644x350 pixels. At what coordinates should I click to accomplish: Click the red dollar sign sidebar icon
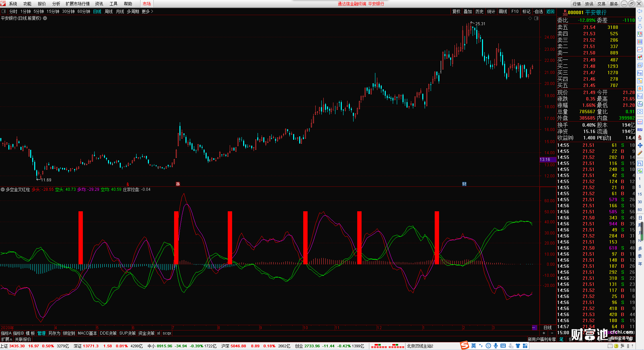[640, 137]
